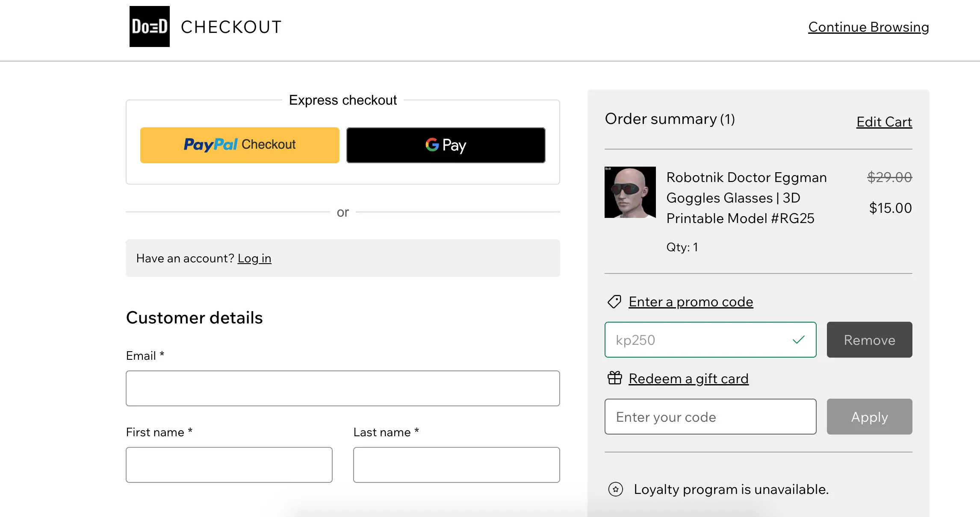Viewport: 980px width, 517px height.
Task: Open the Log in link
Action: pyautogui.click(x=254, y=258)
